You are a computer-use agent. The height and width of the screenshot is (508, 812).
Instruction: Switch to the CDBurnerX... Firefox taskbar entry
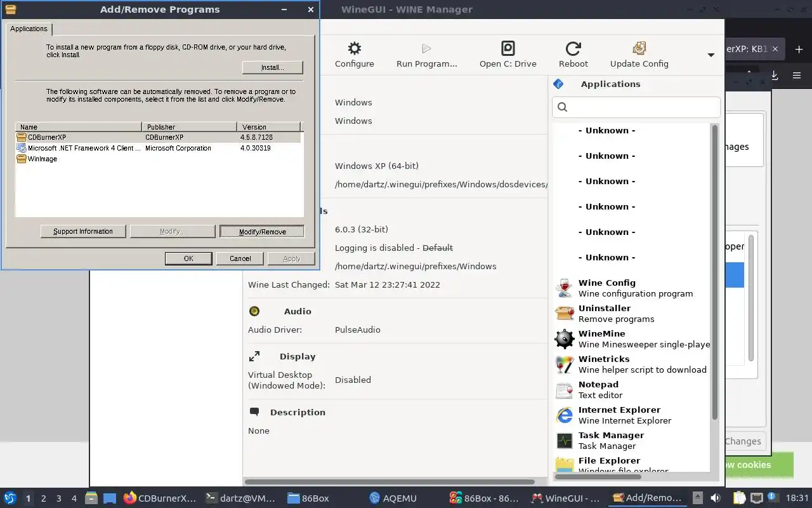(160, 498)
